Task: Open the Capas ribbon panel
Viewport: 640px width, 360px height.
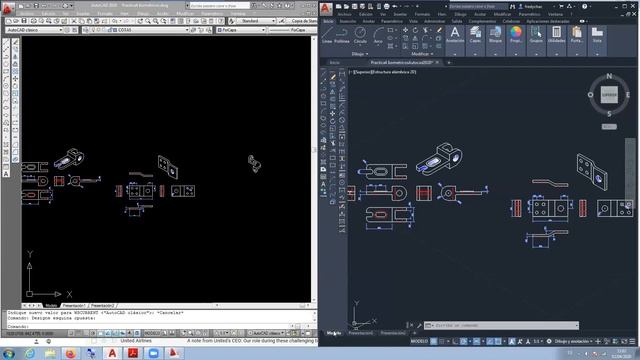Action: click(x=475, y=40)
